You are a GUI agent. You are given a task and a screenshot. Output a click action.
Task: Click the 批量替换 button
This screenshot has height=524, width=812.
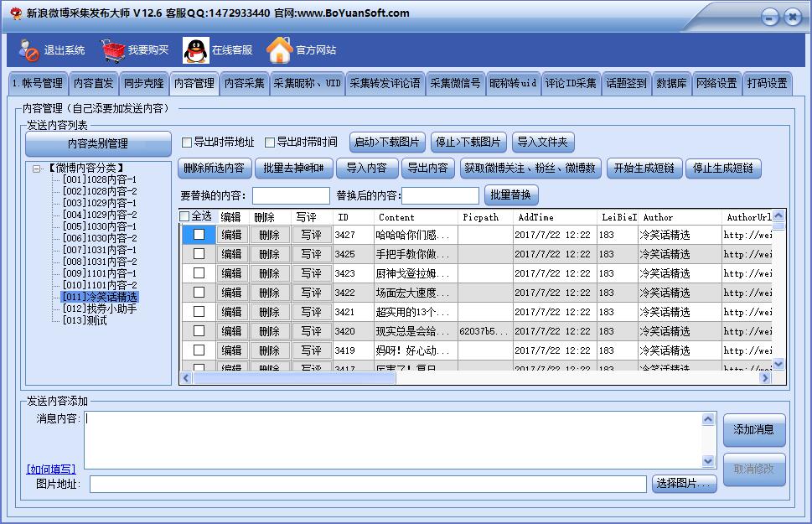point(510,195)
